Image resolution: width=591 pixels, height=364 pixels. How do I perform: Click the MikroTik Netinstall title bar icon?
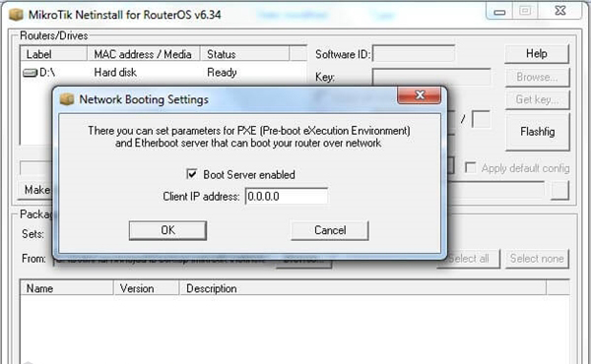tap(16, 15)
